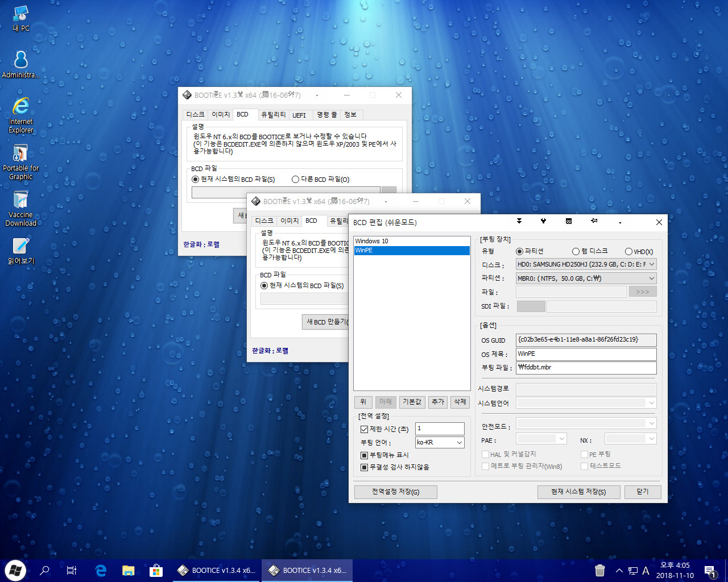Click the 위 move-up button
This screenshot has width=728, height=582.
363,402
